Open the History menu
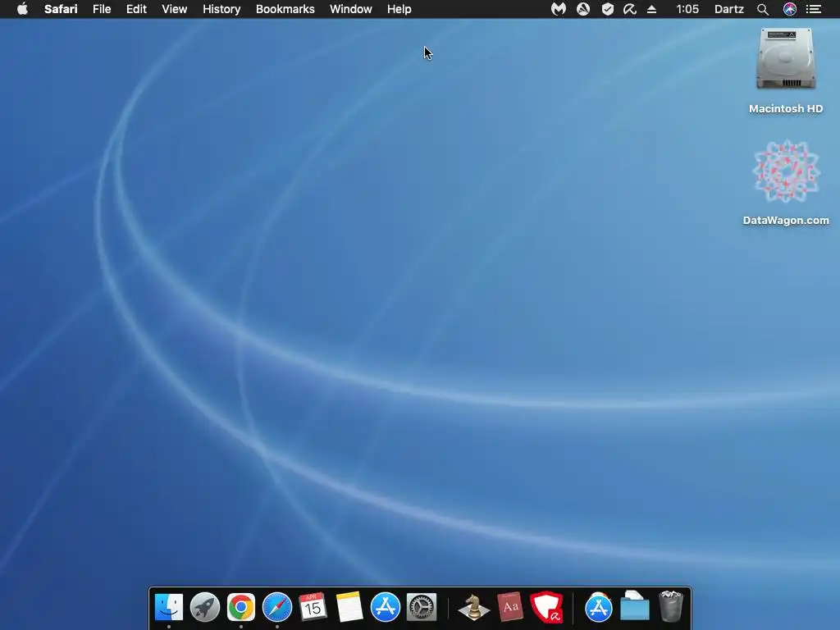 pyautogui.click(x=221, y=9)
